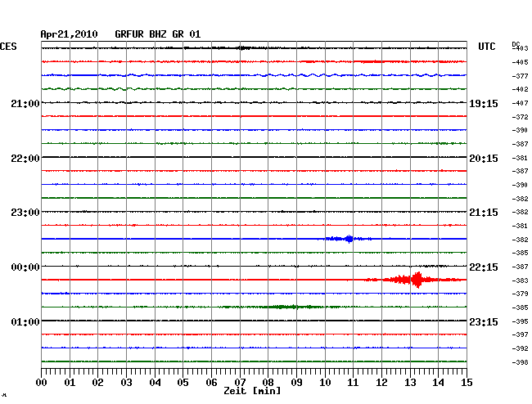The width and height of the screenshot is (532, 404).
Task: Click the "UTC" column header
Action: pyautogui.click(x=486, y=47)
